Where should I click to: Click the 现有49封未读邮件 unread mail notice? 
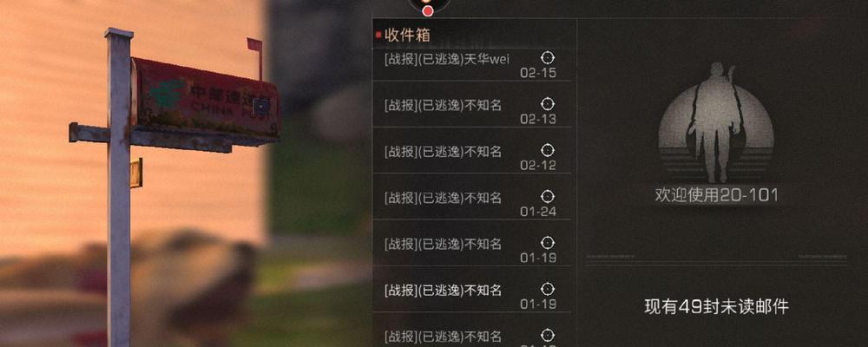[x=716, y=306]
